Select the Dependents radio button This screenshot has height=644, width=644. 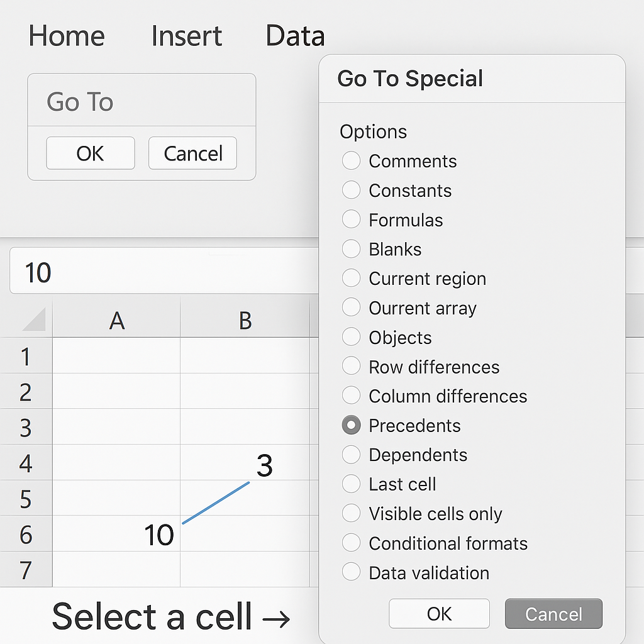(351, 455)
